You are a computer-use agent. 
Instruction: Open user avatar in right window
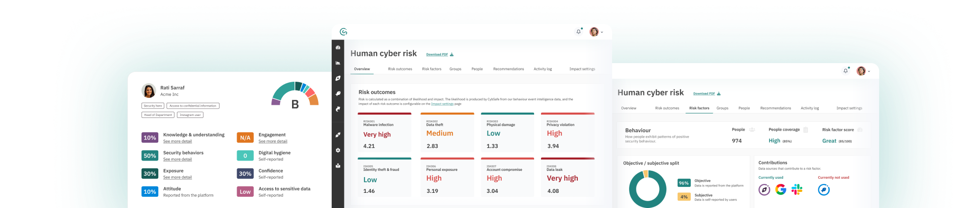861,71
